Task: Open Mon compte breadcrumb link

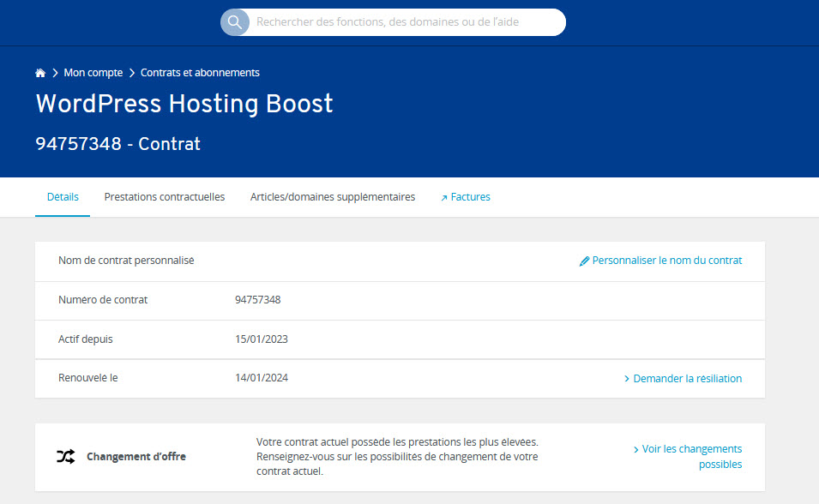Action: [x=93, y=73]
